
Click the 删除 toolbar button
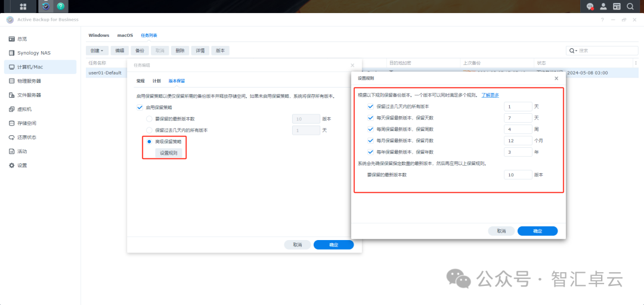pyautogui.click(x=180, y=51)
